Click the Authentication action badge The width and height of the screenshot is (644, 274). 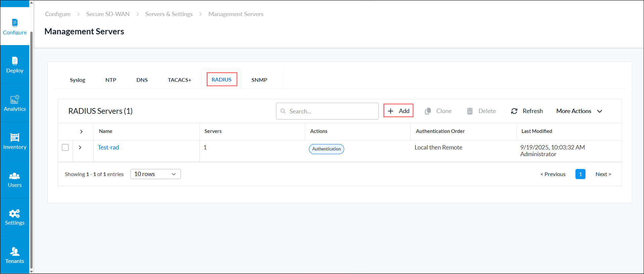pyautogui.click(x=326, y=149)
